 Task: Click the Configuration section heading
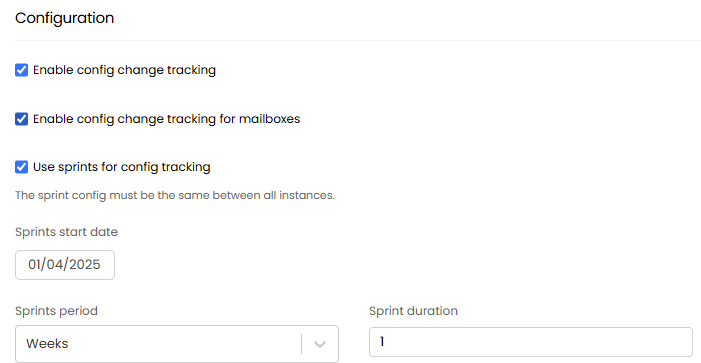(64, 18)
